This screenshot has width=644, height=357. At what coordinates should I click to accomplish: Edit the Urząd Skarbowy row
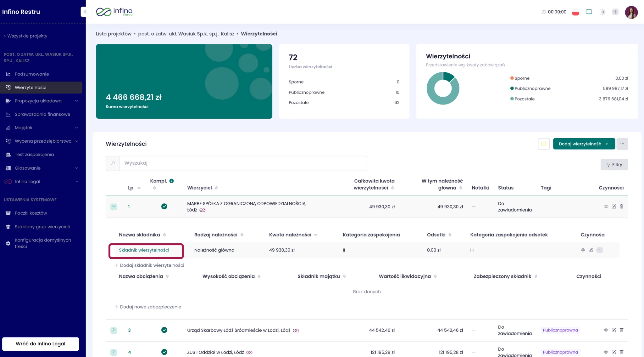(x=614, y=330)
